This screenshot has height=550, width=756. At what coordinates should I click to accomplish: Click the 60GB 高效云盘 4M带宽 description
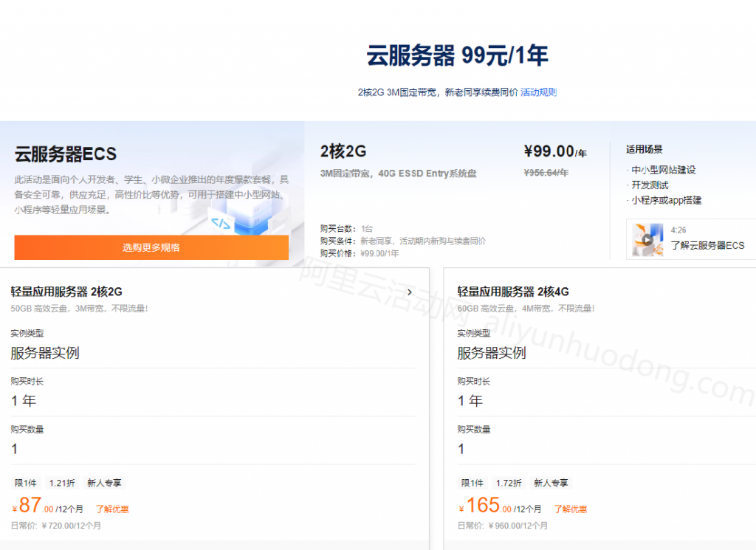[x=526, y=309]
